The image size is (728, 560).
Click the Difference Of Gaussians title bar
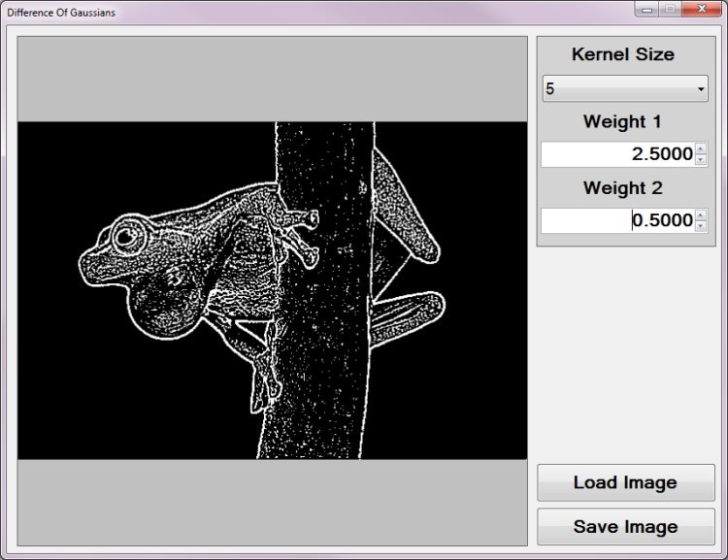tap(291, 11)
